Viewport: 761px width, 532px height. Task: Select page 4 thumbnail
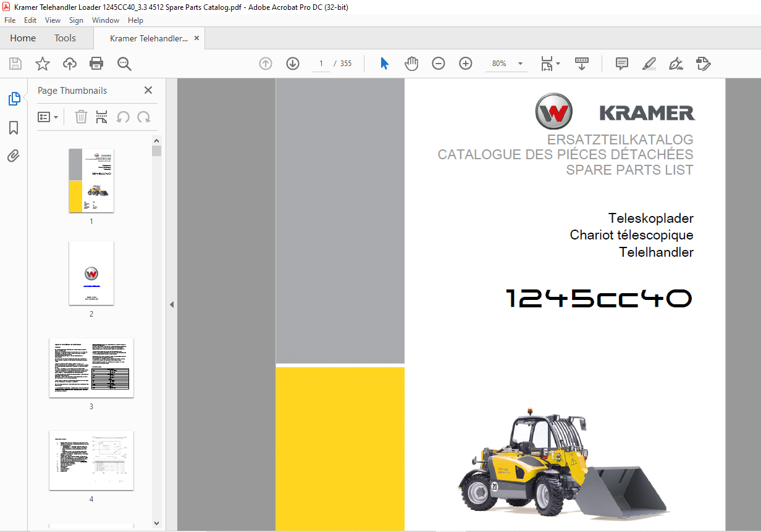pyautogui.click(x=91, y=460)
